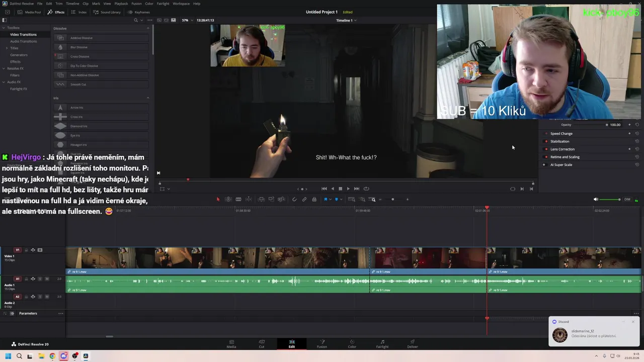Open the Playback menu
644x362 pixels.
point(121,4)
